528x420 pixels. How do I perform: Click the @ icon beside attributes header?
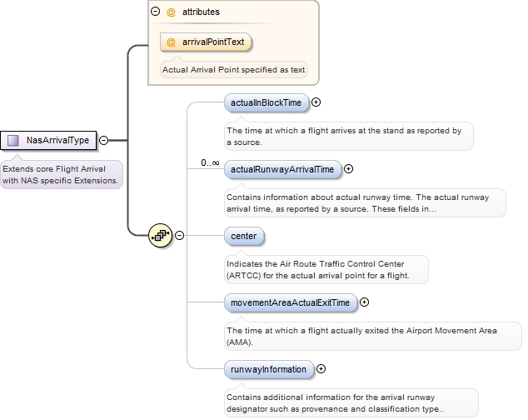[171, 12]
